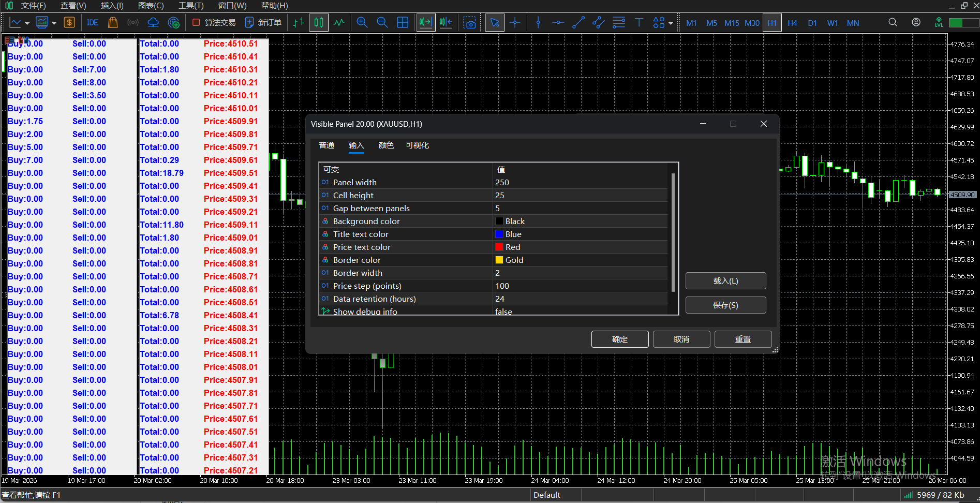Click the zoom in magnifier icon
The width and height of the screenshot is (980, 503).
click(362, 23)
